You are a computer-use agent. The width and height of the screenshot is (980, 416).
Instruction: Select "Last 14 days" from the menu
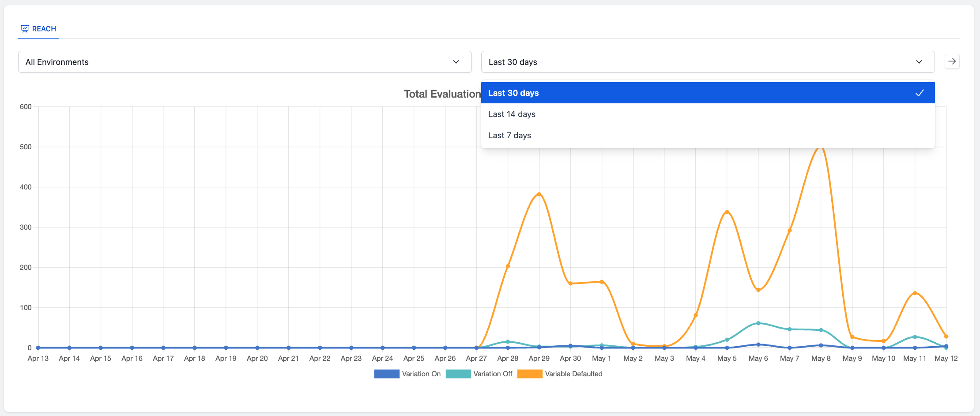click(512, 114)
